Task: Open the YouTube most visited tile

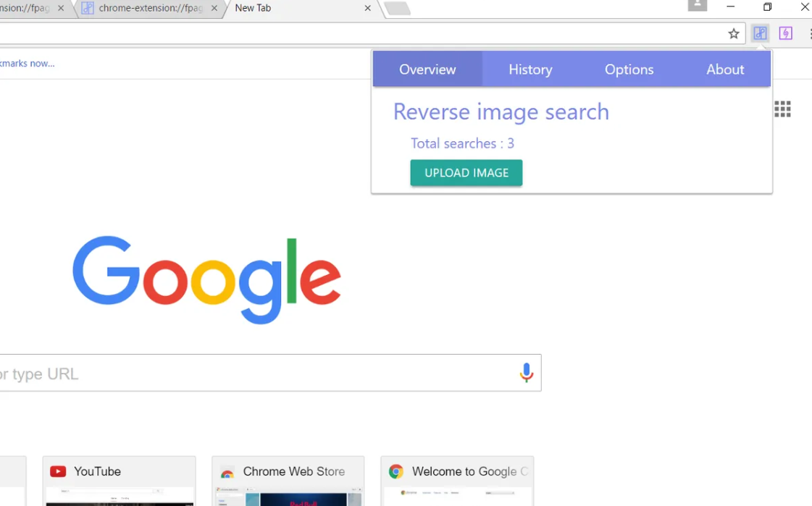Action: pyautogui.click(x=119, y=481)
